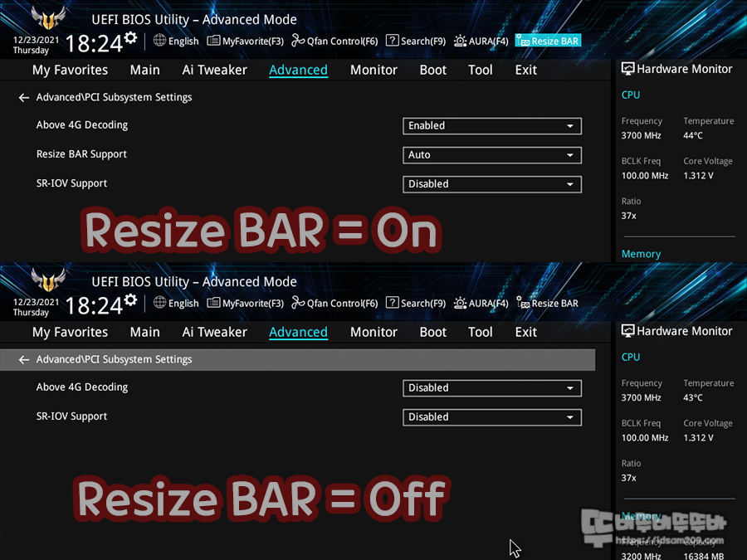Open Qfan Control(F6) in the lower BIOS toolbar
This screenshot has height=560, width=747.
334,304
